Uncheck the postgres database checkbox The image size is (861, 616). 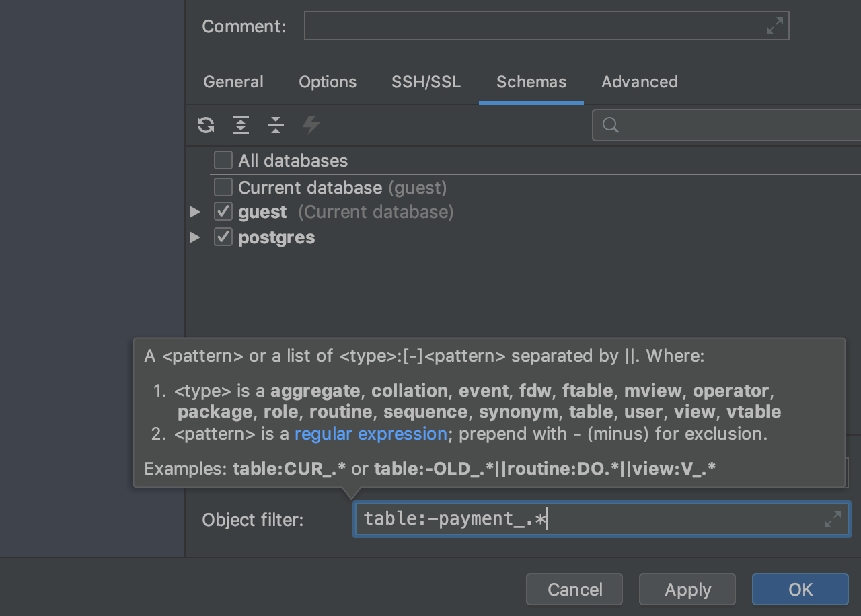click(x=223, y=237)
